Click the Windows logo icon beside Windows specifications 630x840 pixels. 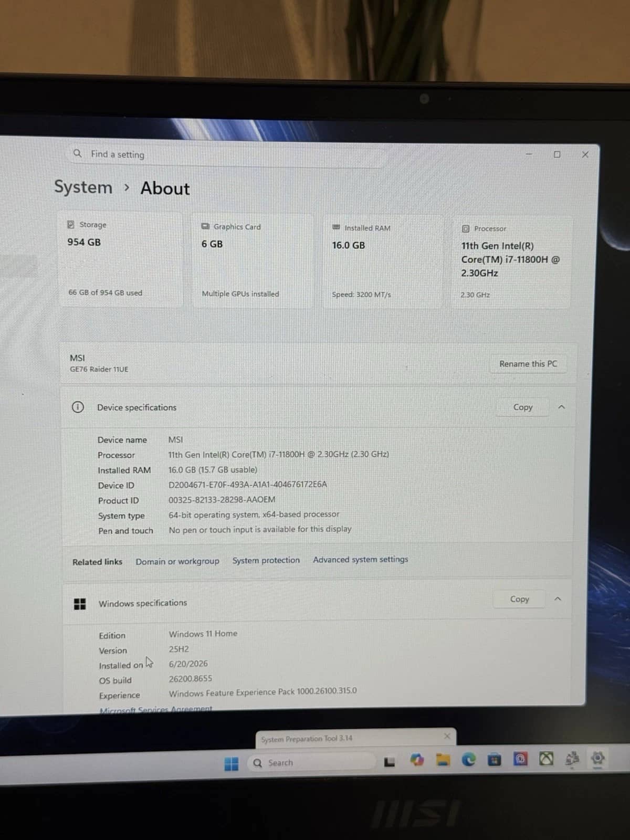(80, 604)
